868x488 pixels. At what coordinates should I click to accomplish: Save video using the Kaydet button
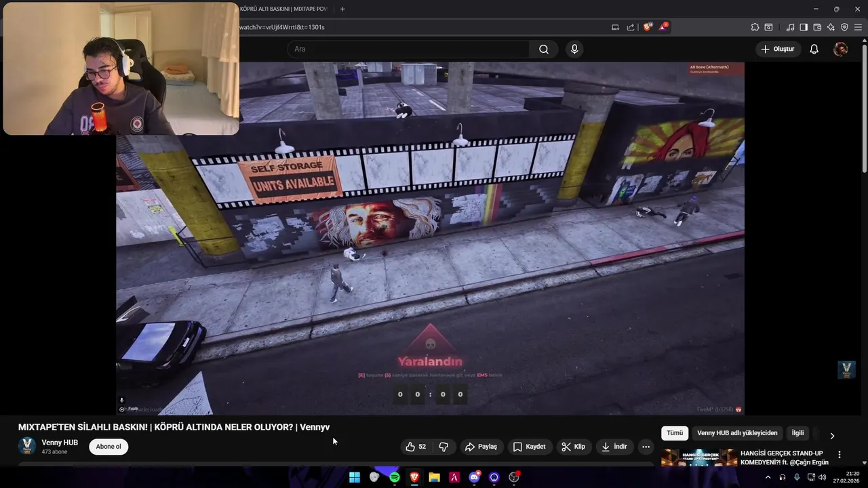point(529,447)
